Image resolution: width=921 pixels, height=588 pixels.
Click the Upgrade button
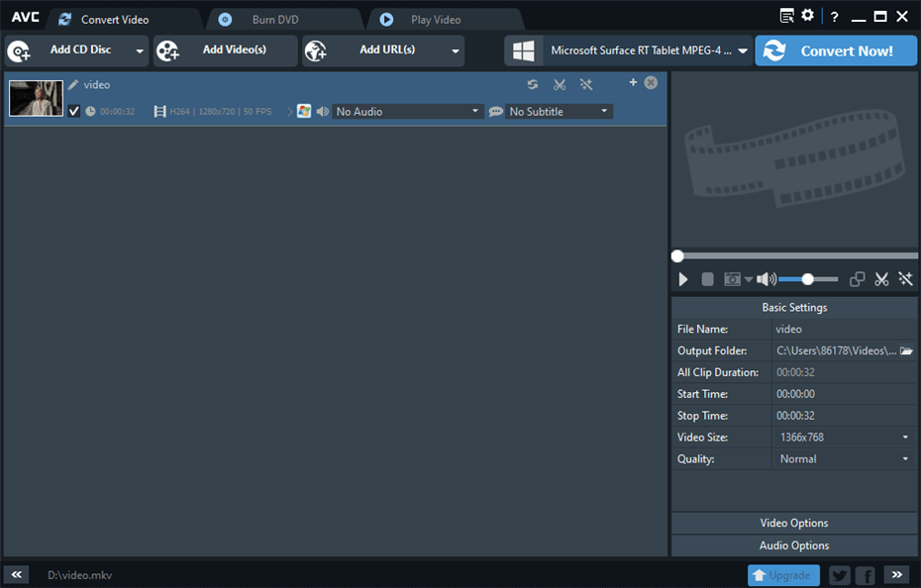pos(783,576)
